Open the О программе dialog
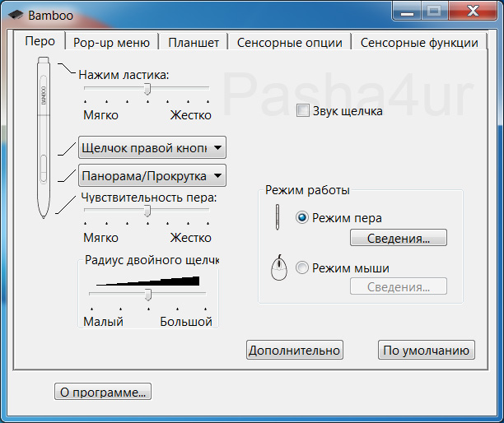The image size is (504, 423). pyautogui.click(x=103, y=392)
